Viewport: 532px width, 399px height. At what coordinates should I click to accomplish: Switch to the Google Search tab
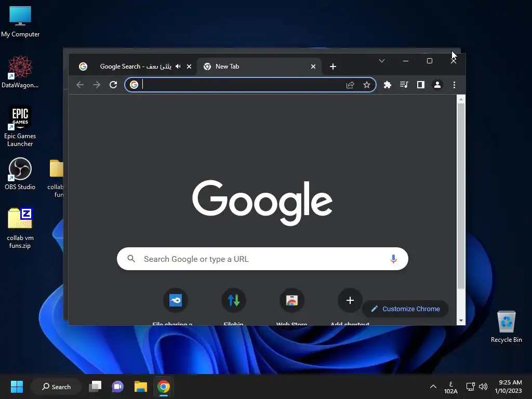click(135, 66)
